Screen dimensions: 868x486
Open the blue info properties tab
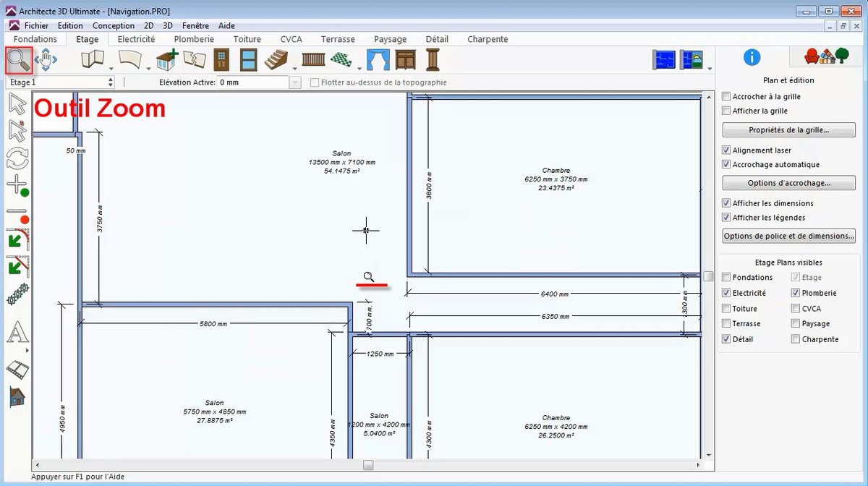point(752,58)
